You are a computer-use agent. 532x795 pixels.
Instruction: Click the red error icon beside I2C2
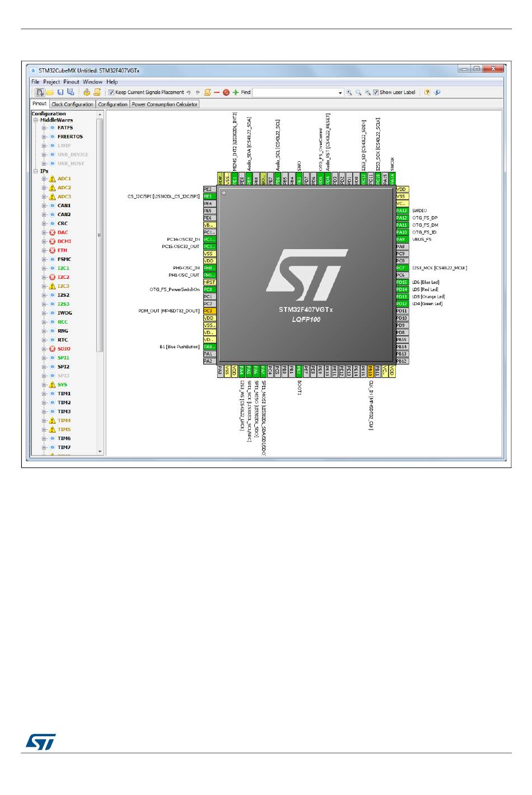click(52, 278)
